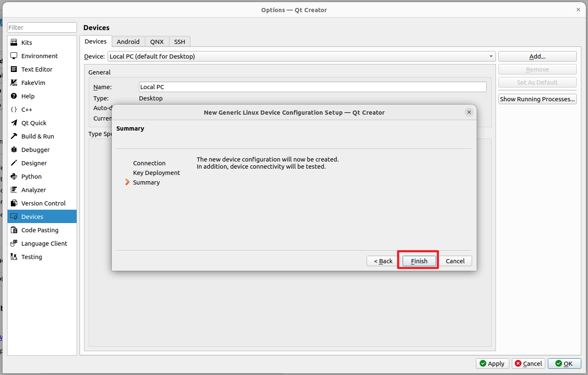Image resolution: width=588 pixels, height=375 pixels.
Task: Click the Remove device button
Action: tap(537, 69)
